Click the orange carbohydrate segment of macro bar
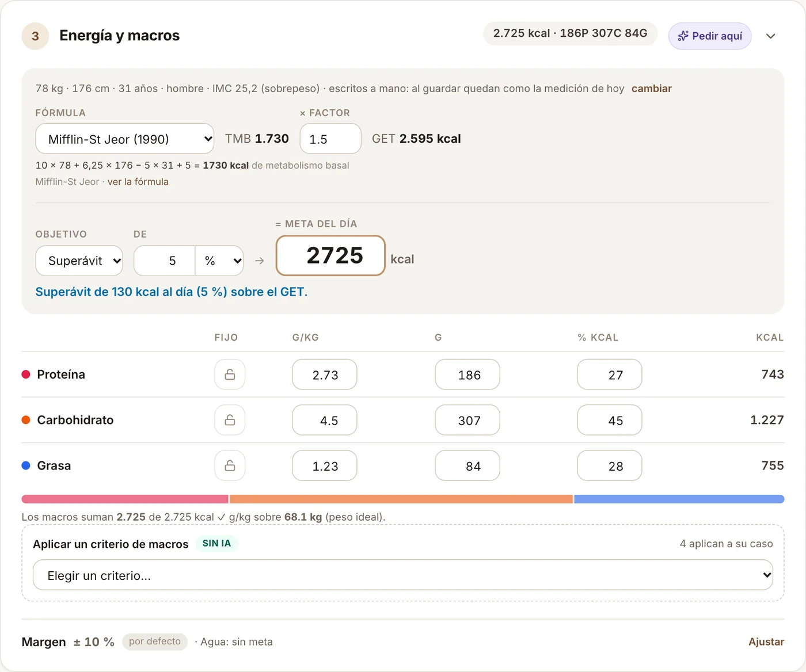Image resolution: width=806 pixels, height=672 pixels. click(x=401, y=499)
